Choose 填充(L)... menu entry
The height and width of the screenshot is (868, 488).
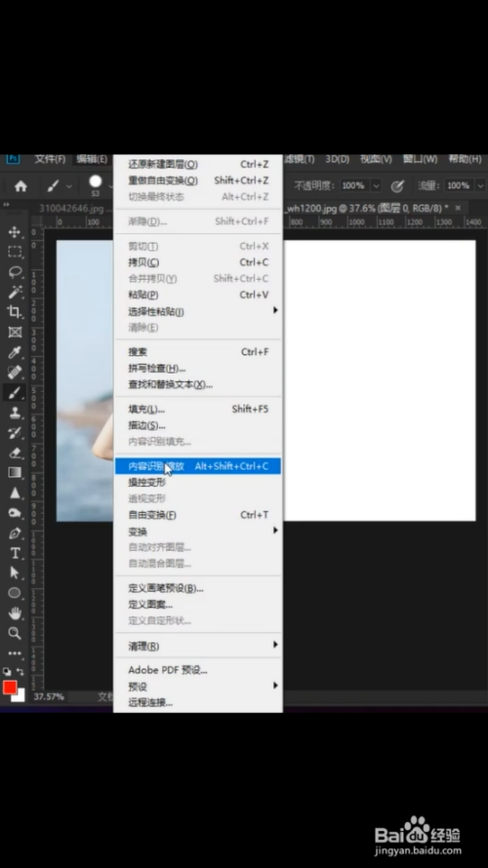(198, 409)
